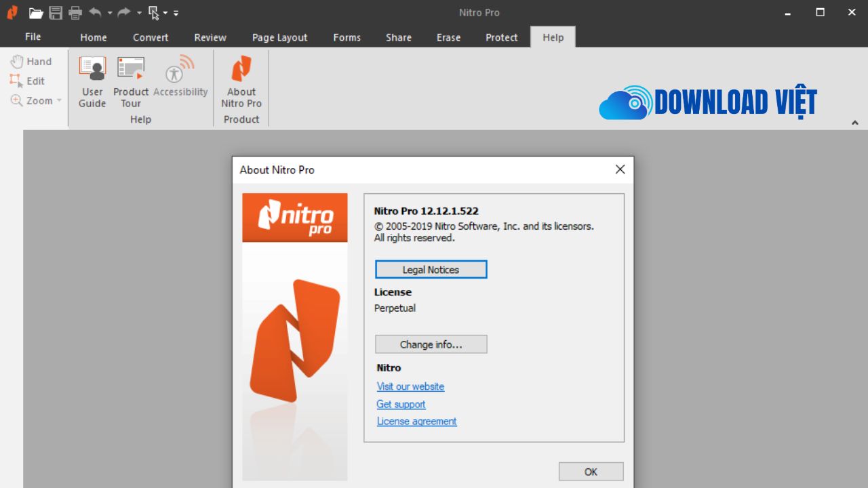
Task: Open the Get support link
Action: coord(401,404)
